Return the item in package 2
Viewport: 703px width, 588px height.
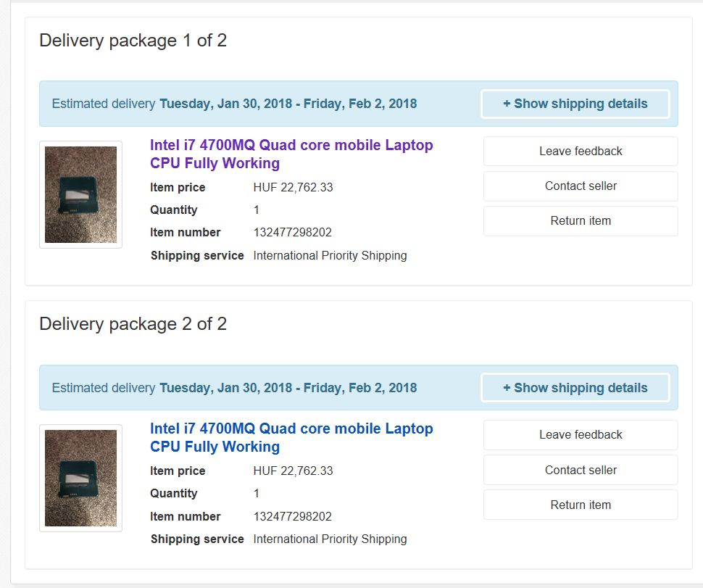pyautogui.click(x=581, y=505)
